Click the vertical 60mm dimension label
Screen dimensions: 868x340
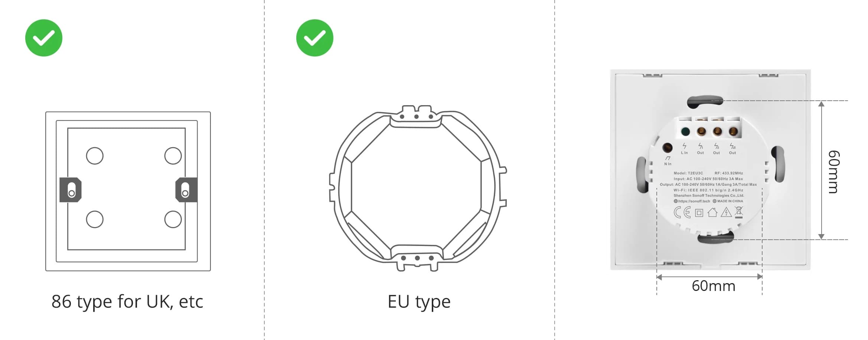tap(833, 172)
